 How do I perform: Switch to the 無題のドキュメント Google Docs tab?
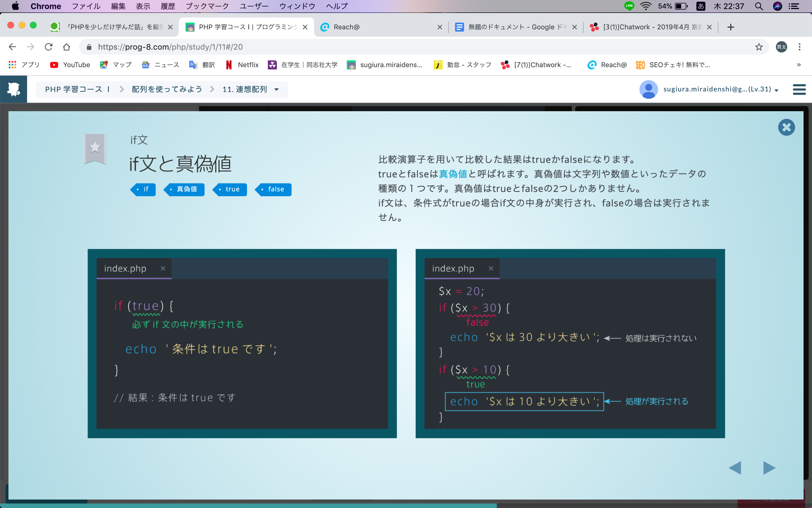516,27
